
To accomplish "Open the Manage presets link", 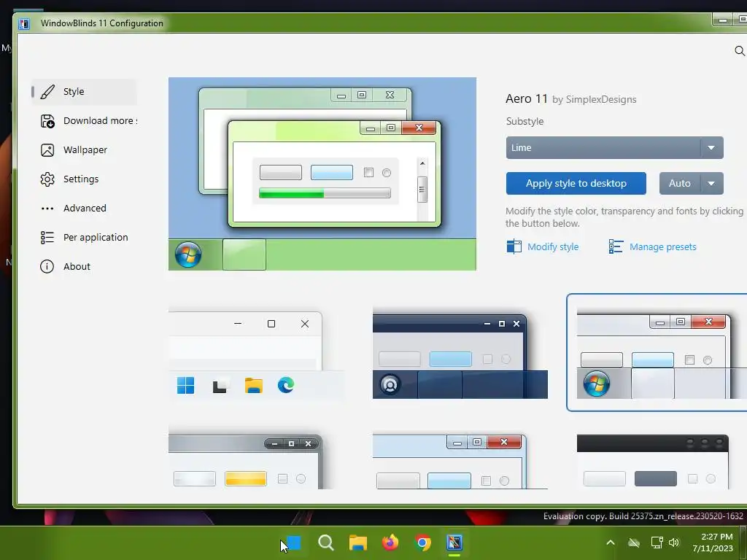I will click(662, 246).
